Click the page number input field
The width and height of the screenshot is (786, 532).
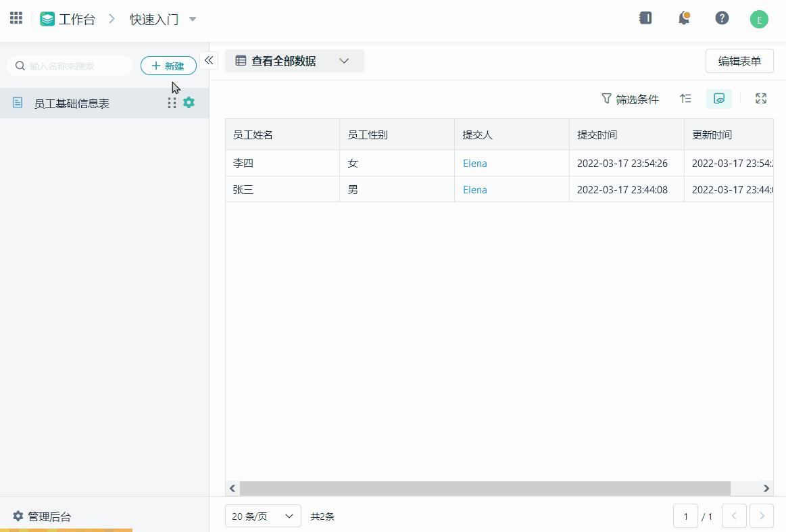click(685, 516)
